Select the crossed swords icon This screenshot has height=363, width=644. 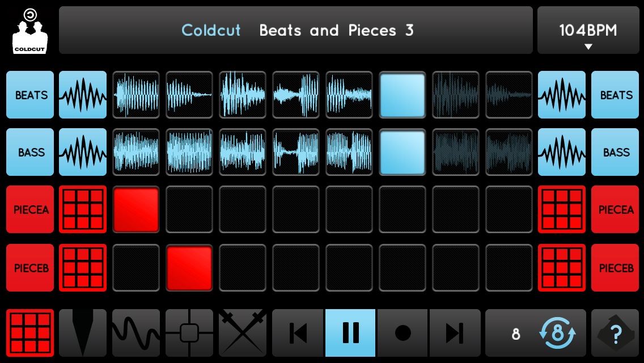[x=243, y=333]
